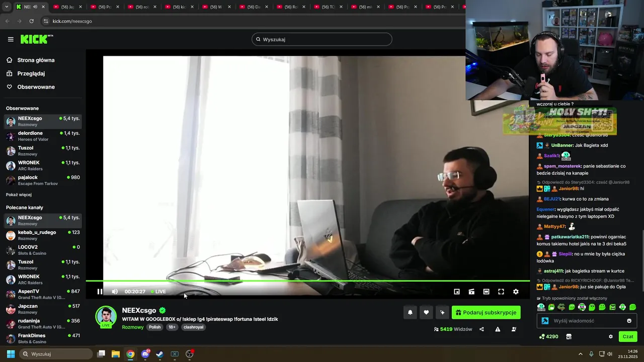Open channel points 4290
Screen dimensions: 644x362
point(548,336)
